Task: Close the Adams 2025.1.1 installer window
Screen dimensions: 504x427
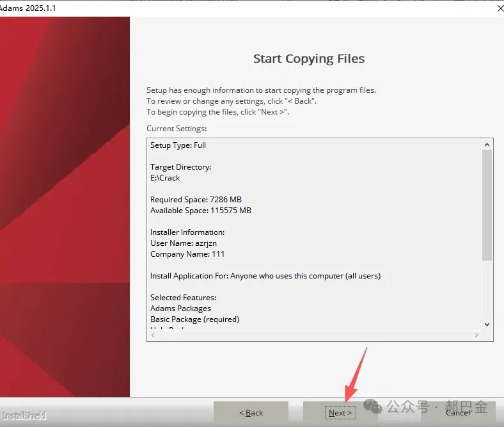Action: 500,8
